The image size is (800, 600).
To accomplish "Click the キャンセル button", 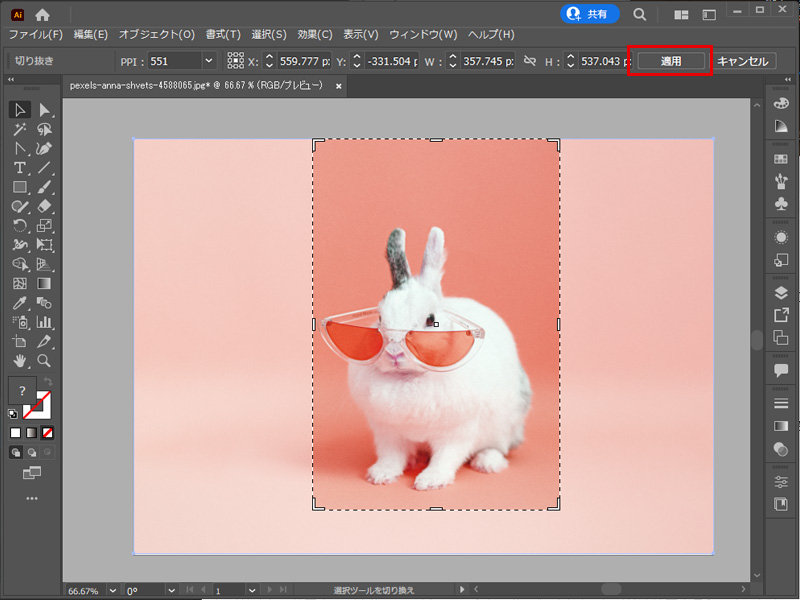I will [743, 61].
